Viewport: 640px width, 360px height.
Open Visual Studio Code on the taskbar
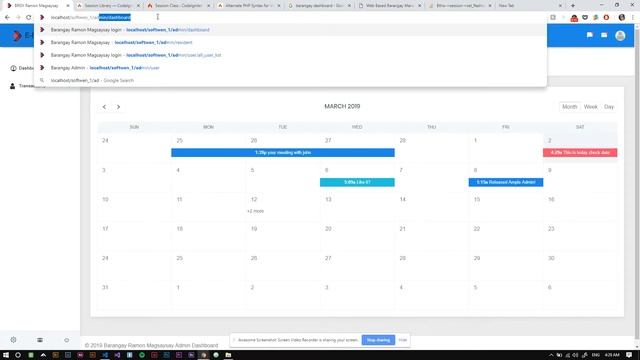105,355
